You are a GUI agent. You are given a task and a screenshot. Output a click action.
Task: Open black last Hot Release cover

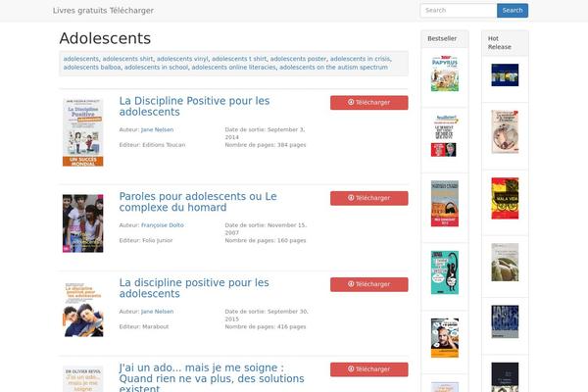point(505,377)
